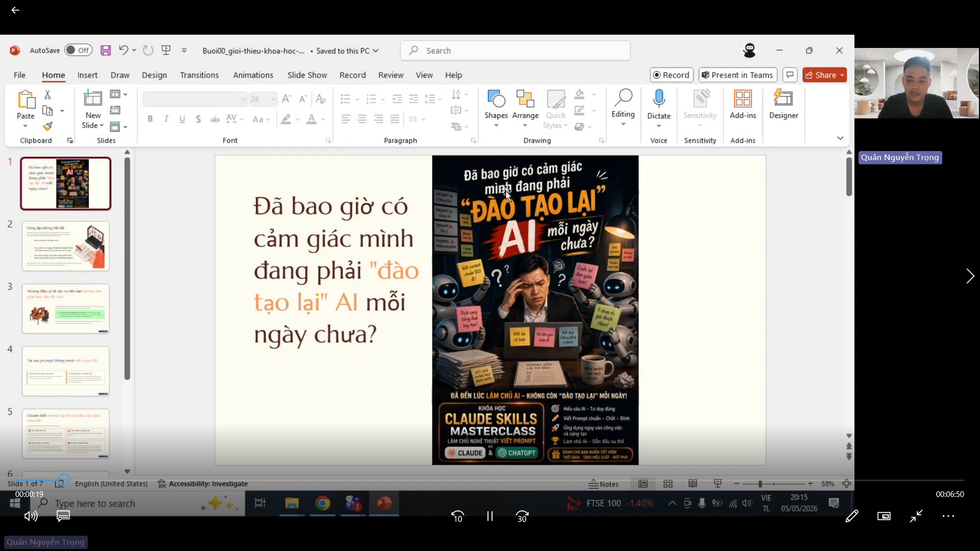The width and height of the screenshot is (980, 551).
Task: Switch to Normal view icon
Action: 643,484
